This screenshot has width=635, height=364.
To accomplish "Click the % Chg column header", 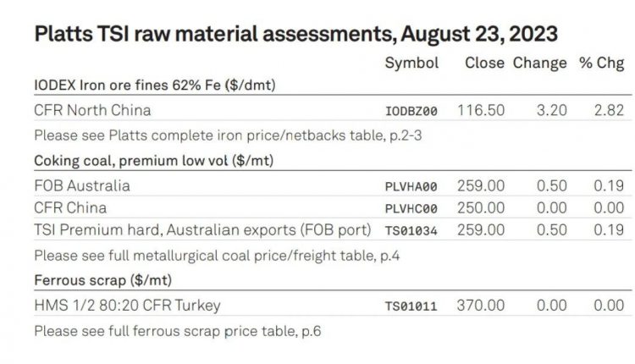I will click(x=603, y=63).
